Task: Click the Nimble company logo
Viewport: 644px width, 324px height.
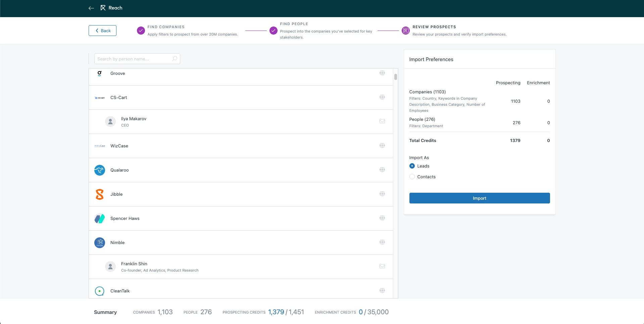Action: (100, 243)
